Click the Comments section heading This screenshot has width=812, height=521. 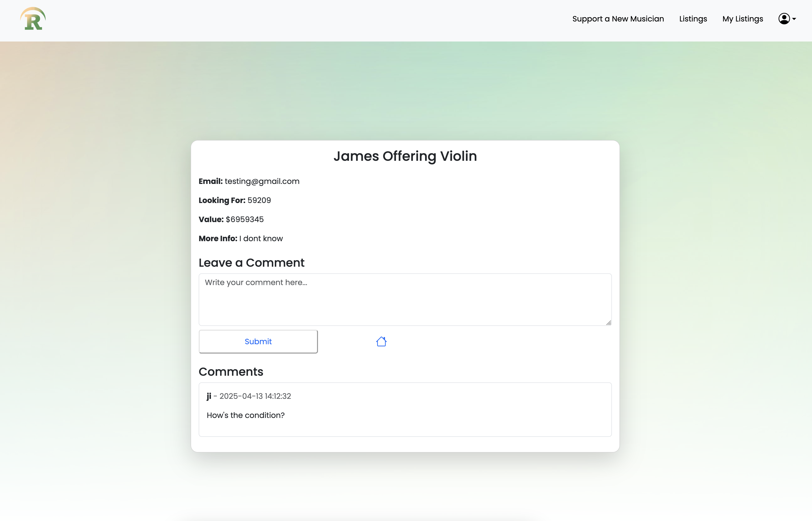point(231,372)
